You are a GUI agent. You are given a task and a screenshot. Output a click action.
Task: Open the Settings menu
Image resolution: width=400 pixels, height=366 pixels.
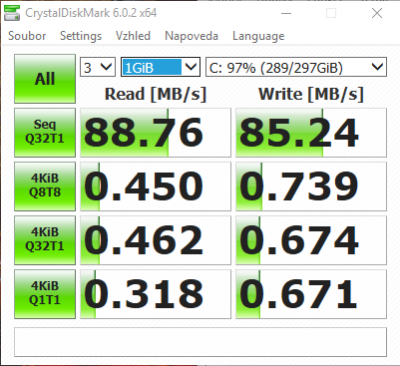click(x=81, y=36)
